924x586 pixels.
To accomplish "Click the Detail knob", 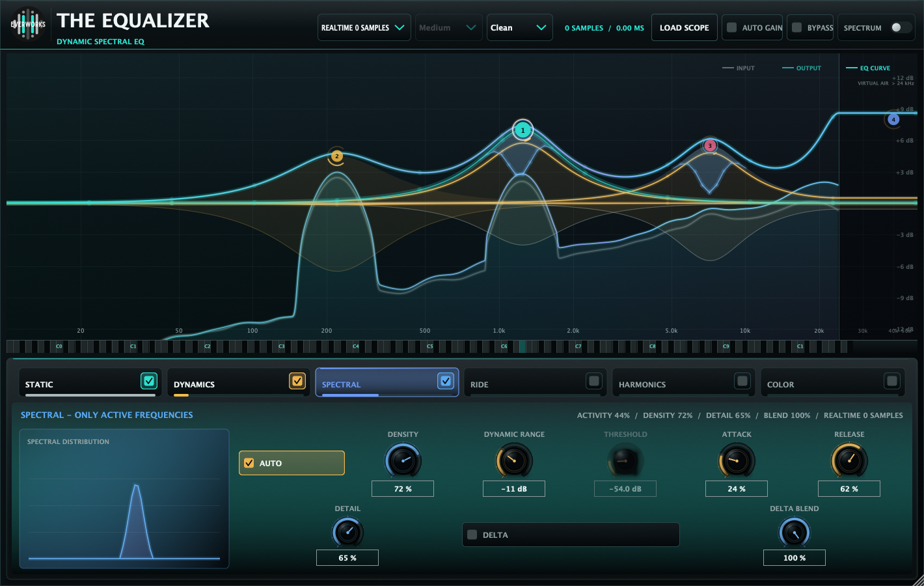I will (x=347, y=533).
